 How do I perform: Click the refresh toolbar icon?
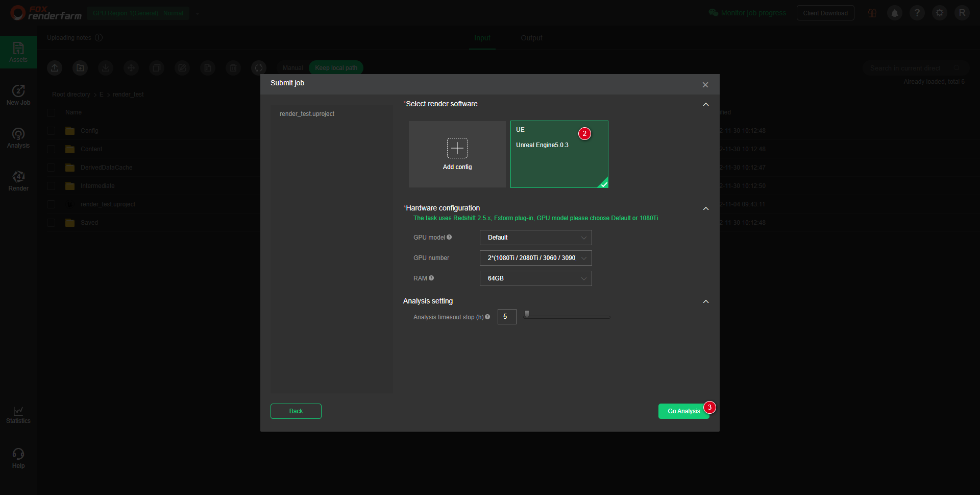[x=259, y=67]
